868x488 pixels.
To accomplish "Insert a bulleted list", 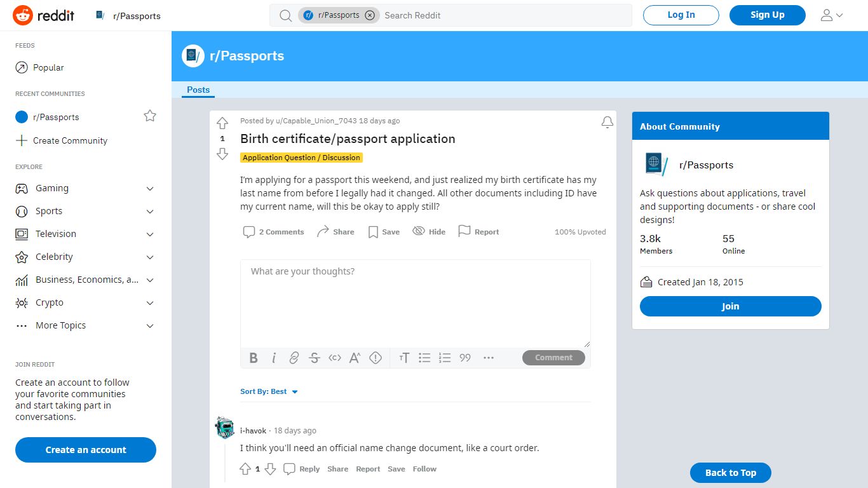I will (x=424, y=358).
